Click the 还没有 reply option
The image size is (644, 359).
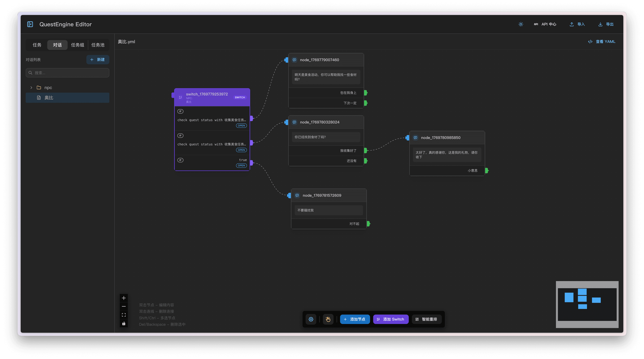tap(326, 161)
